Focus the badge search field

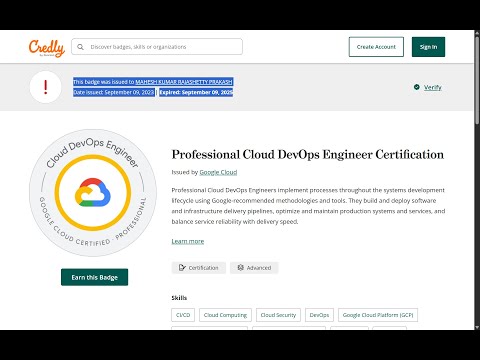157,47
